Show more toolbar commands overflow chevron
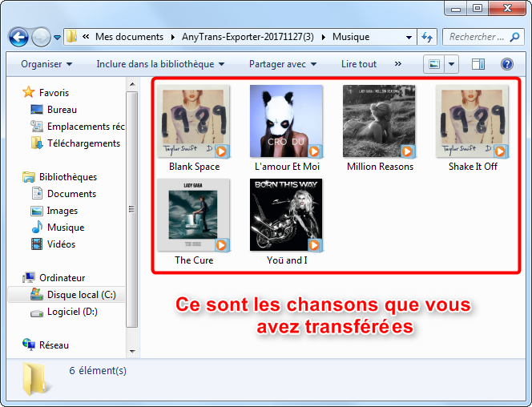532x407 pixels. tap(398, 64)
